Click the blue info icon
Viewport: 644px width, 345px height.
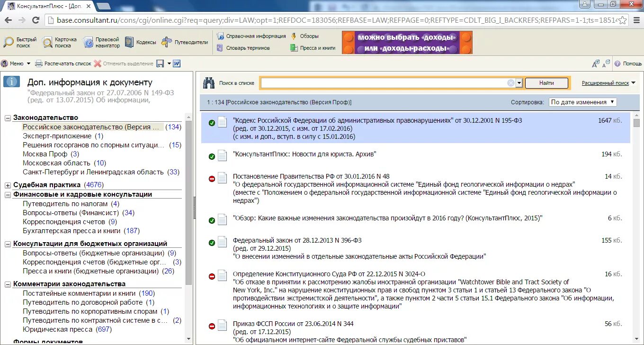coord(11,82)
